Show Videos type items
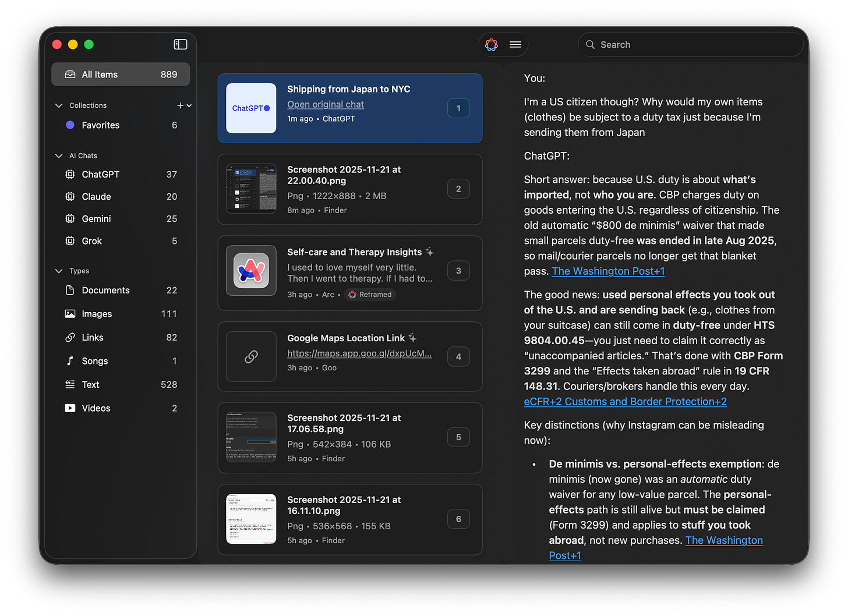Image resolution: width=848 pixels, height=616 pixels. tap(121, 408)
